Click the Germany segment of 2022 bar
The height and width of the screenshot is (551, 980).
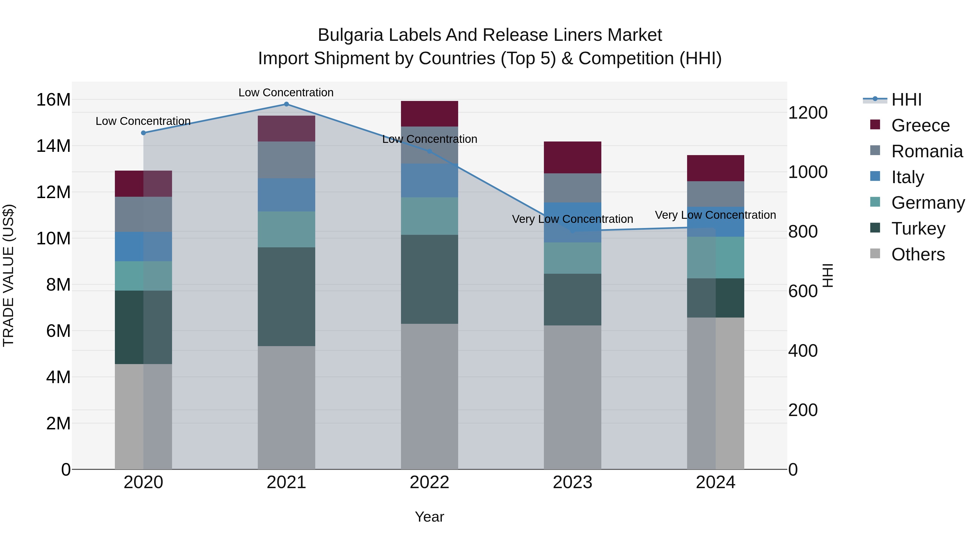click(x=430, y=216)
